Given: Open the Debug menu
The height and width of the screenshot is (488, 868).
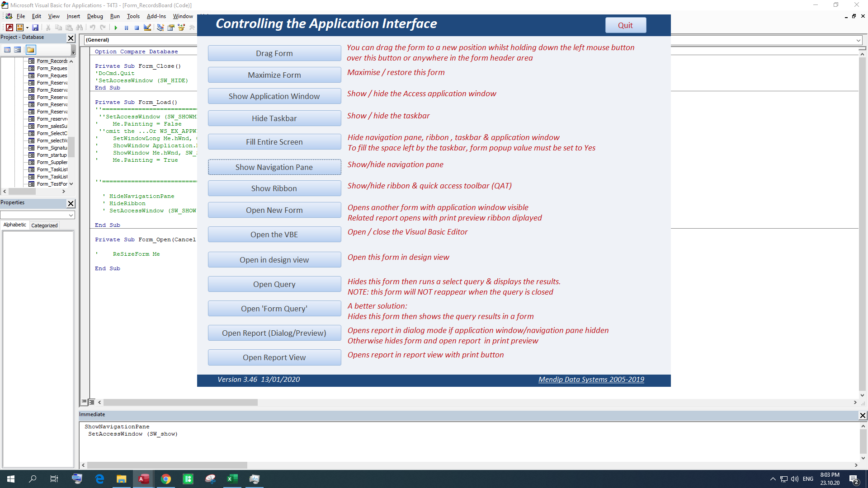Looking at the screenshot, I should (95, 16).
